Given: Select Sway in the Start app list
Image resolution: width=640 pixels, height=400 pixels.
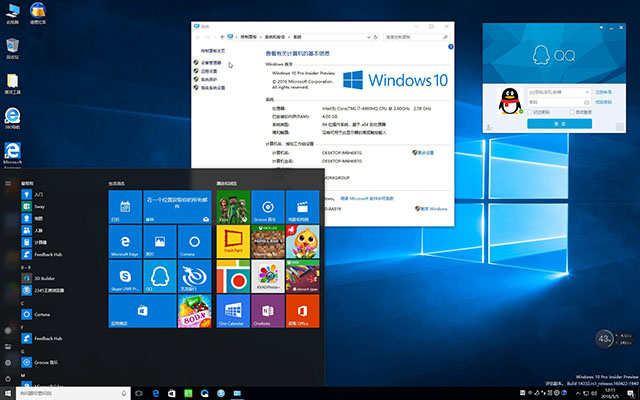Looking at the screenshot, I should (39, 206).
